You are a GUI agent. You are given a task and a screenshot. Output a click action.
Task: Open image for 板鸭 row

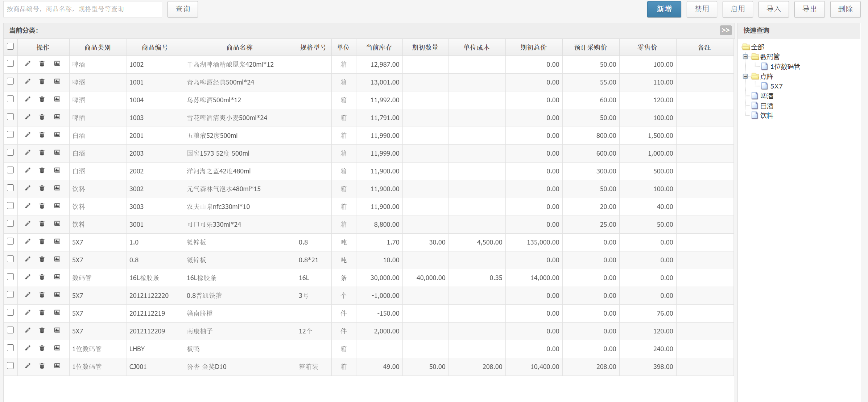point(57,348)
